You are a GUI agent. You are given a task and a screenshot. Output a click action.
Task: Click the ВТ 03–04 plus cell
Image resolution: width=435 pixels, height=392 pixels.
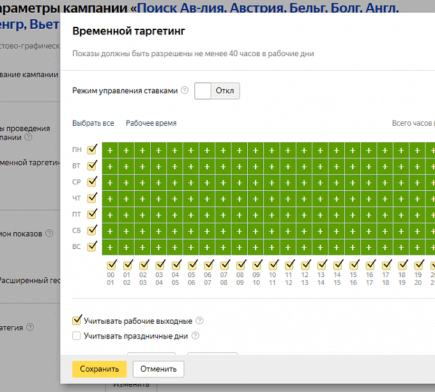tap(159, 167)
